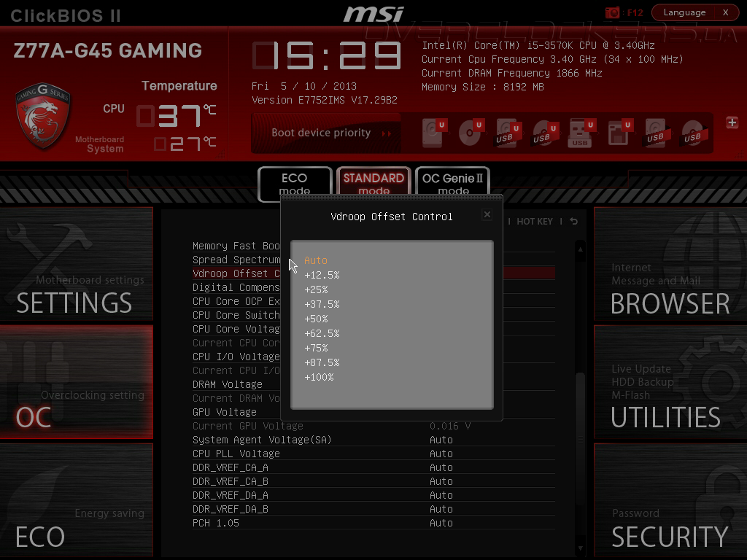
Task: Select the UEFI USB CD/DVD boot icon
Action: point(545,133)
